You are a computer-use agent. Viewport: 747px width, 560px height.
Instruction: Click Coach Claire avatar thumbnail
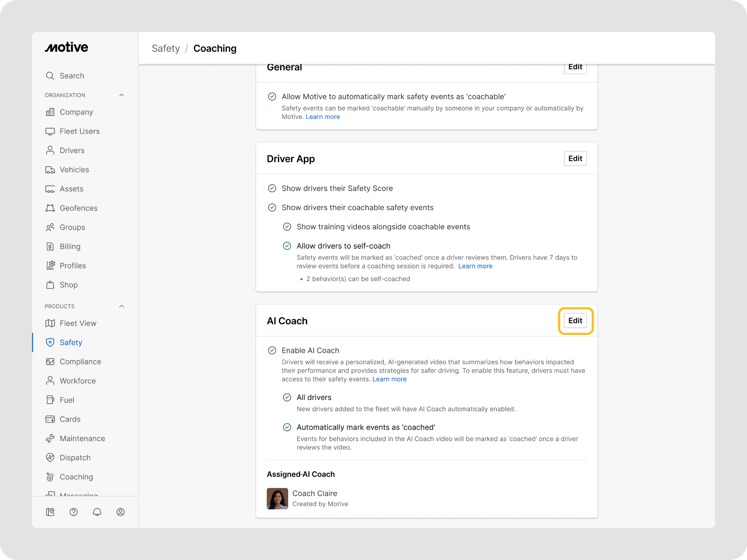coord(277,498)
